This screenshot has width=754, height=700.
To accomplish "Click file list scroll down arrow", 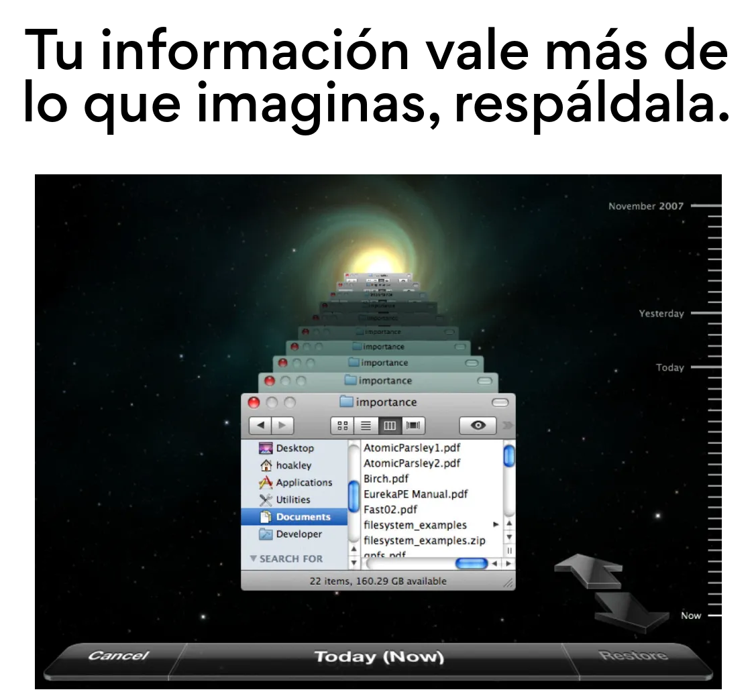I will tap(509, 536).
